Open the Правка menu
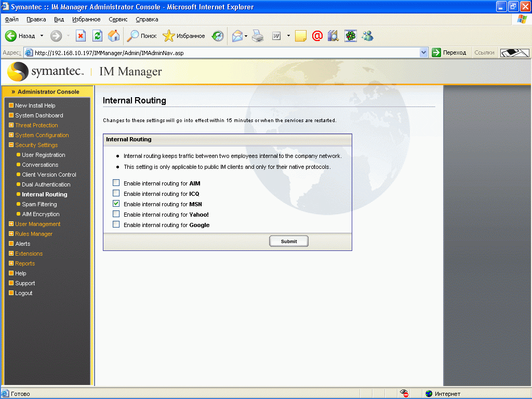Screen dimensions: 532x399 tap(36, 19)
